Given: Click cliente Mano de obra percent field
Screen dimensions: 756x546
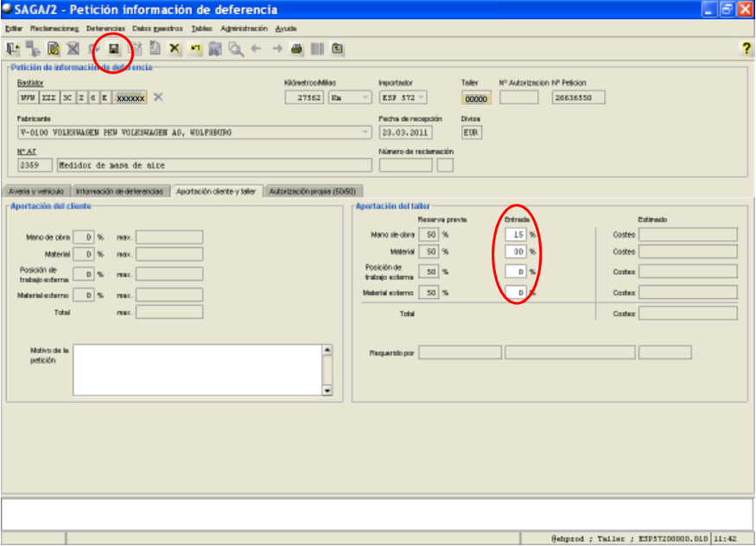Looking at the screenshot, I should [x=84, y=237].
